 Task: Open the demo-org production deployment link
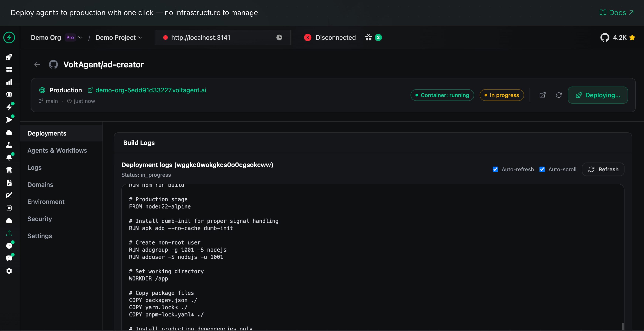(150, 90)
